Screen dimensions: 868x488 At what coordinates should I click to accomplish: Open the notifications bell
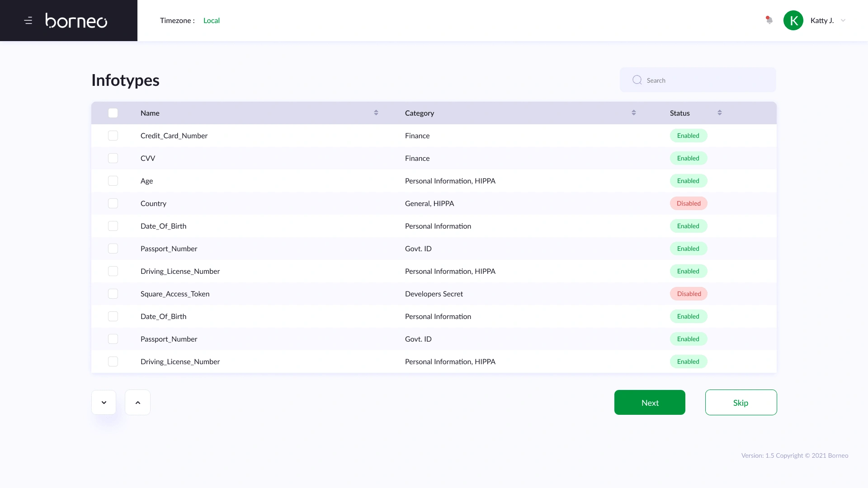tap(769, 20)
